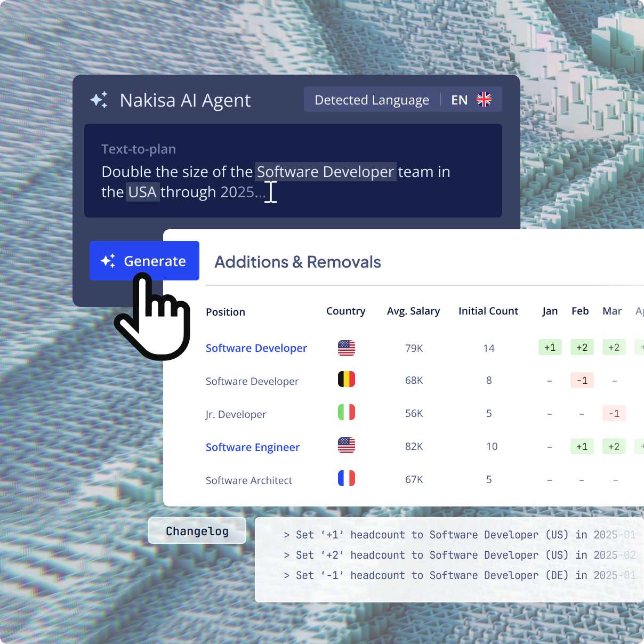644x644 pixels.
Task: Click the -1 Mar badge for Jr. Developer
Action: click(x=614, y=413)
